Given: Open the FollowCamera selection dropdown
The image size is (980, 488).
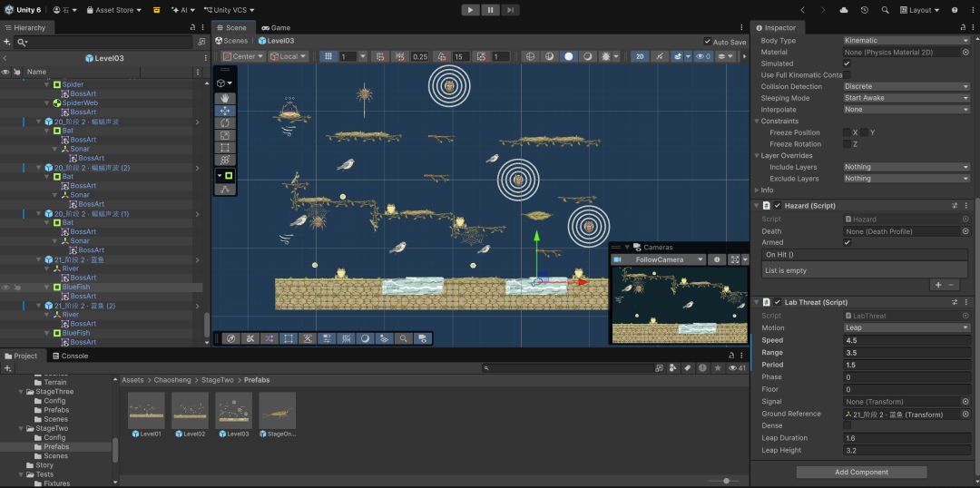Looking at the screenshot, I should (x=659, y=259).
